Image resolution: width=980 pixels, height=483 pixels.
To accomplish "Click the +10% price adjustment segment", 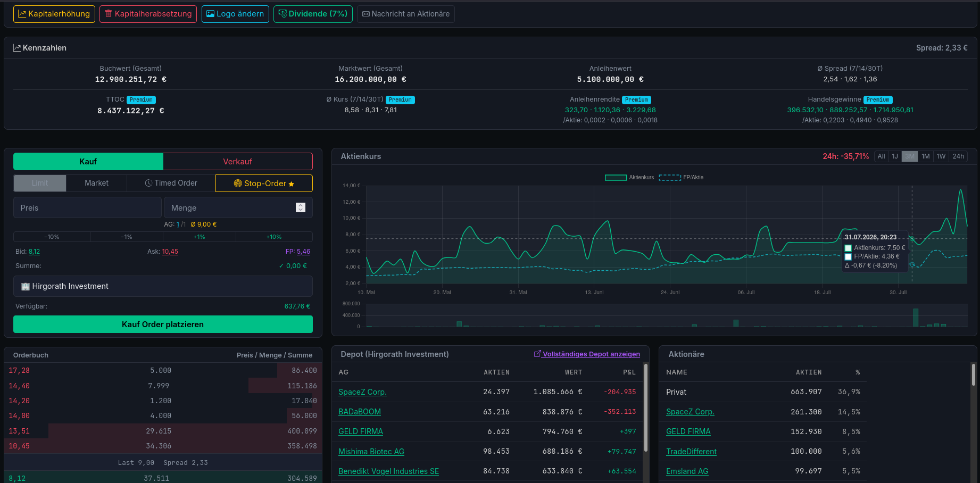I will (x=274, y=237).
